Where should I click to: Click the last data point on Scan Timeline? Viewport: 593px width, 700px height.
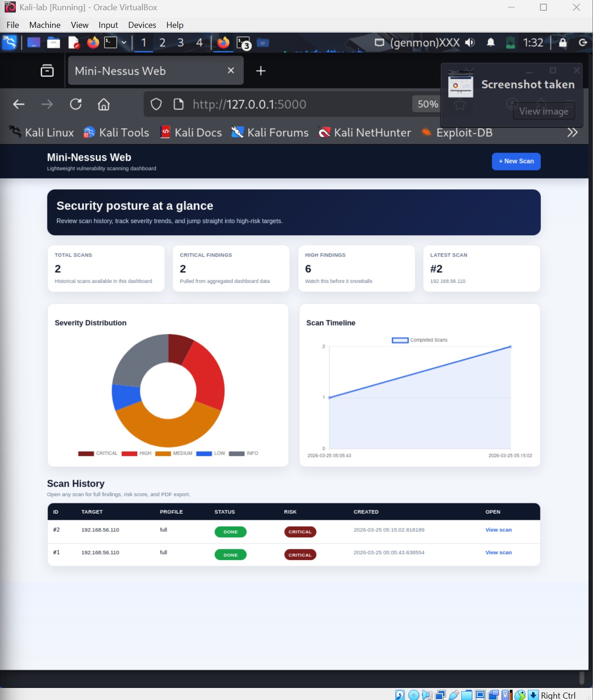[511, 347]
